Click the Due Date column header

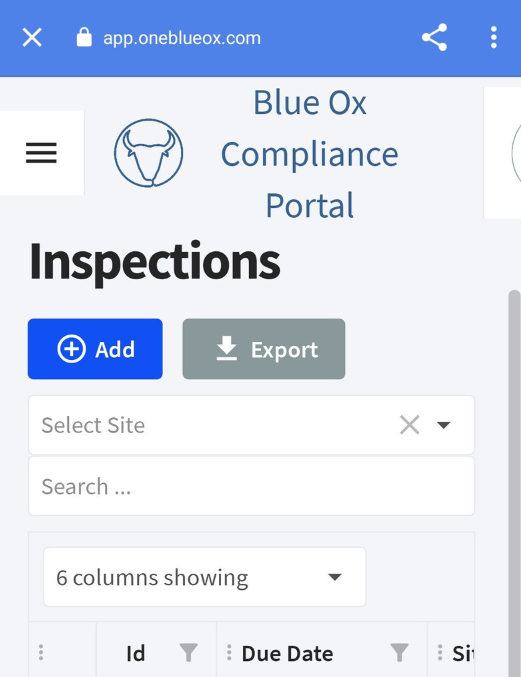pyautogui.click(x=287, y=653)
